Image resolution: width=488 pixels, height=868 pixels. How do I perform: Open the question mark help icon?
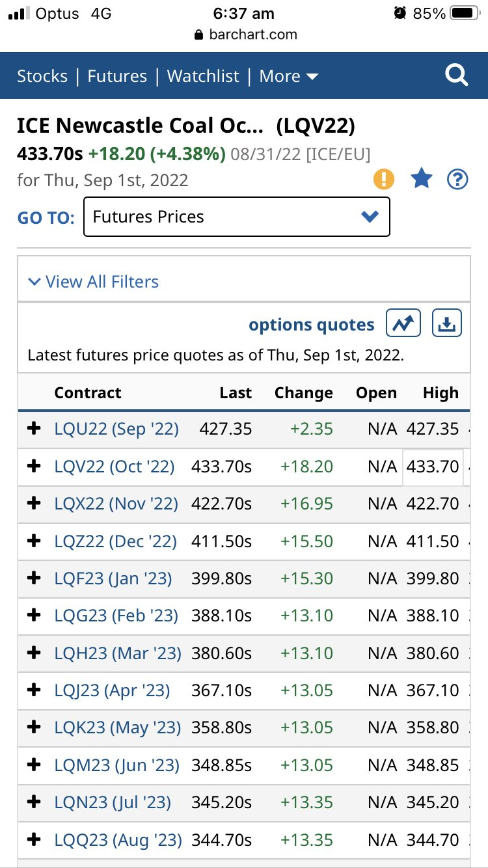click(x=458, y=179)
